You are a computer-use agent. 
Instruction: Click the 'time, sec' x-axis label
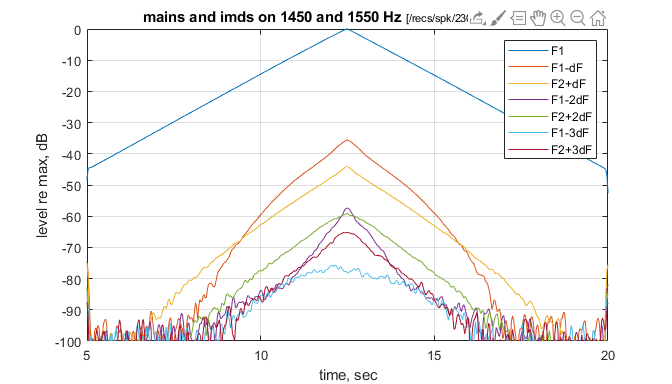pyautogui.click(x=348, y=375)
